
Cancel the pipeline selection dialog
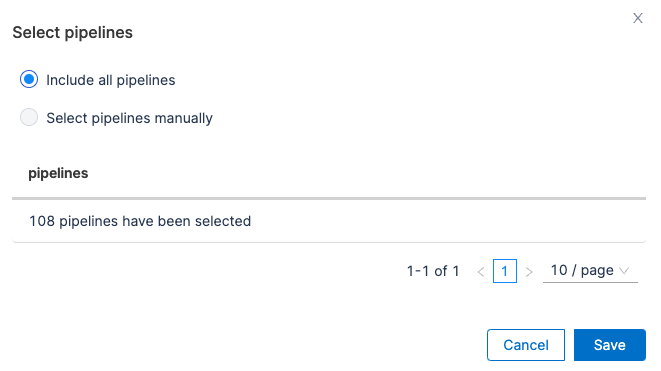pos(526,345)
